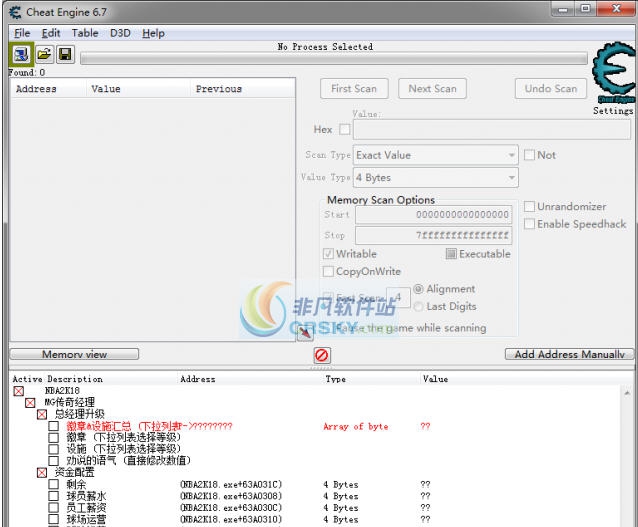Enable the Unrandomizer option
The height and width of the screenshot is (527, 638).
click(x=529, y=206)
